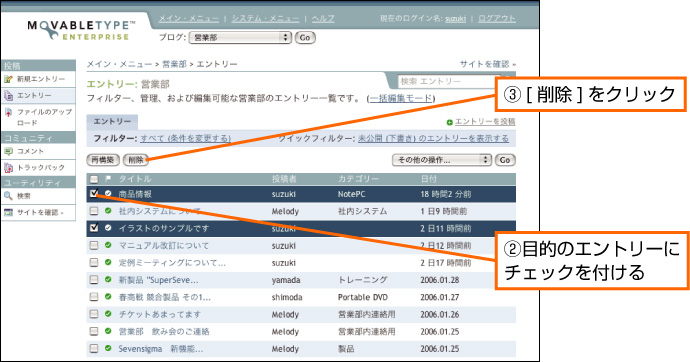690x362 pixels.
Task: Click the green status icon for 社内システム entry
Action: tap(108, 211)
